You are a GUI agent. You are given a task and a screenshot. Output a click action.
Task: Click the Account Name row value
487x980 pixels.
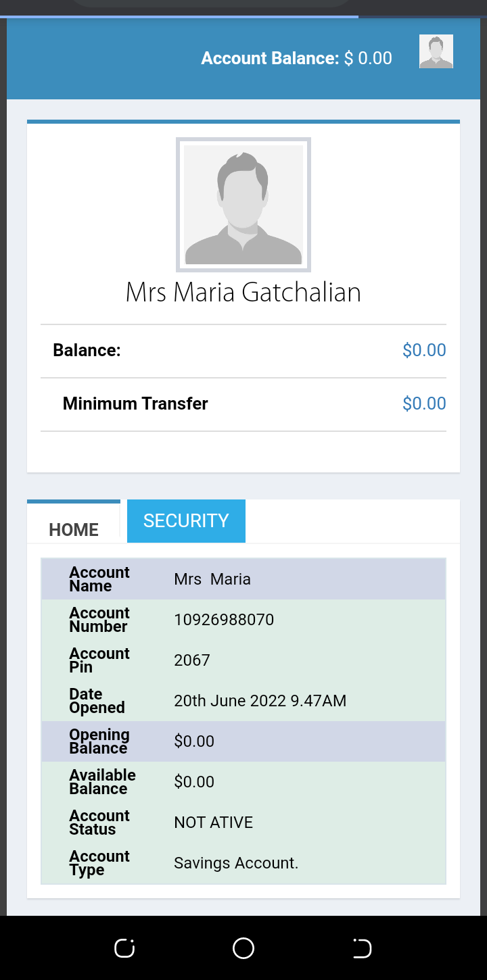pyautogui.click(x=212, y=579)
